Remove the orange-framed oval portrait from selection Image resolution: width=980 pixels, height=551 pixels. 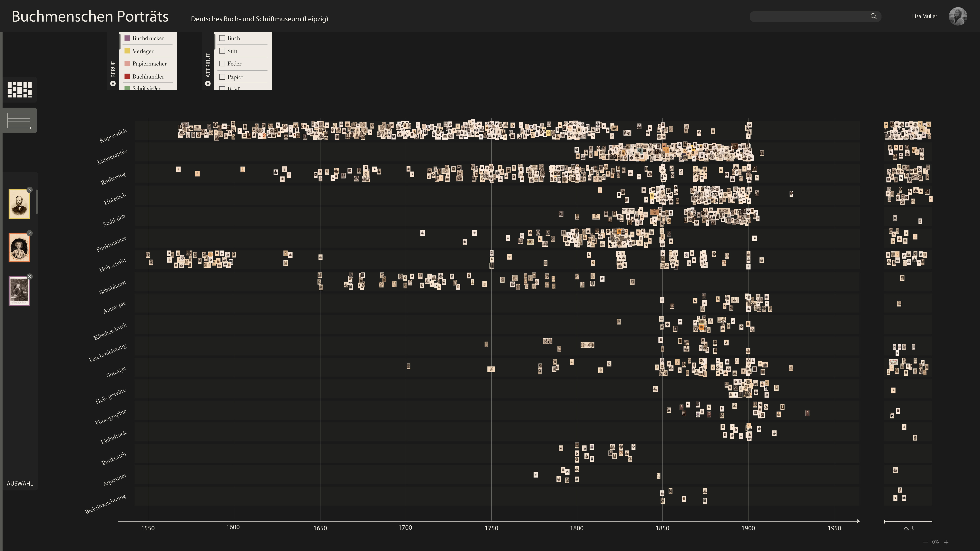click(30, 233)
